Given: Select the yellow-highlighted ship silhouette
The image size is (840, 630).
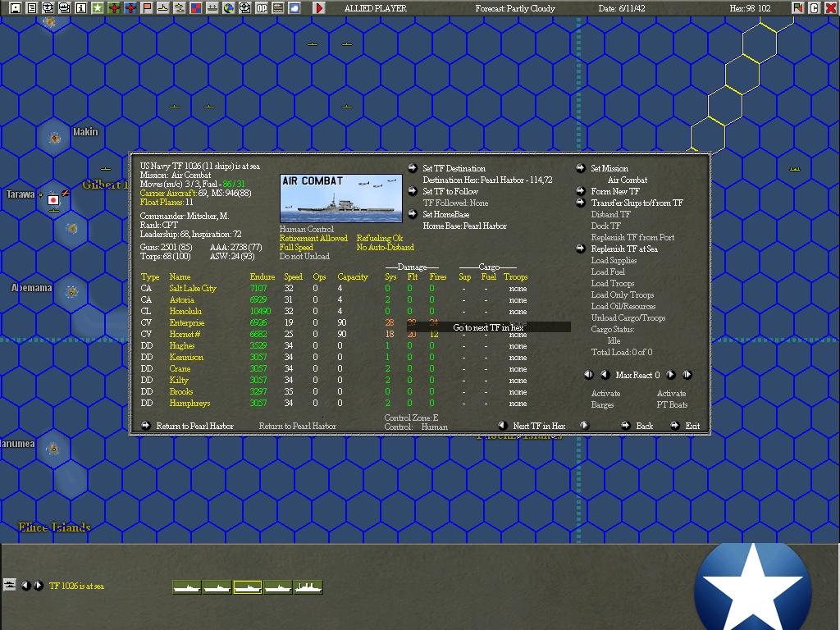Looking at the screenshot, I should [248, 587].
